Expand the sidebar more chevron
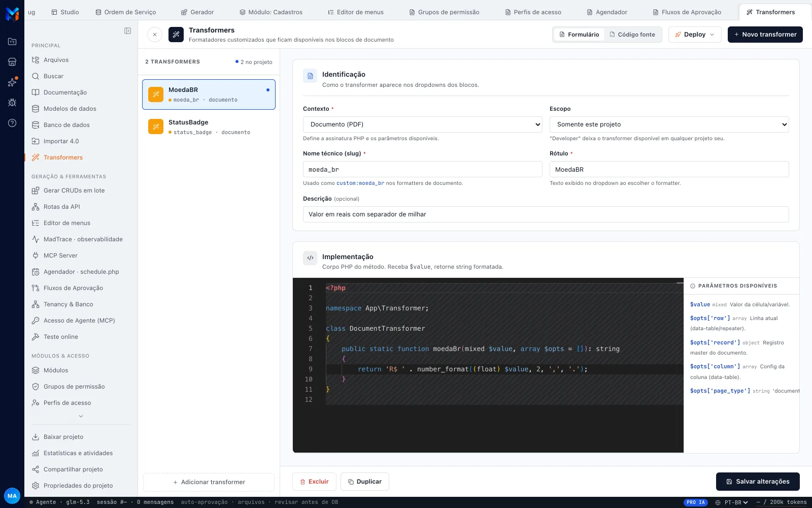This screenshot has height=508, width=812. click(x=81, y=416)
